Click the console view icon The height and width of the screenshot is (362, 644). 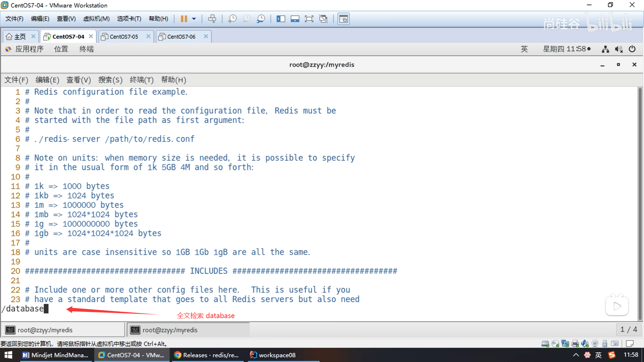tap(343, 19)
